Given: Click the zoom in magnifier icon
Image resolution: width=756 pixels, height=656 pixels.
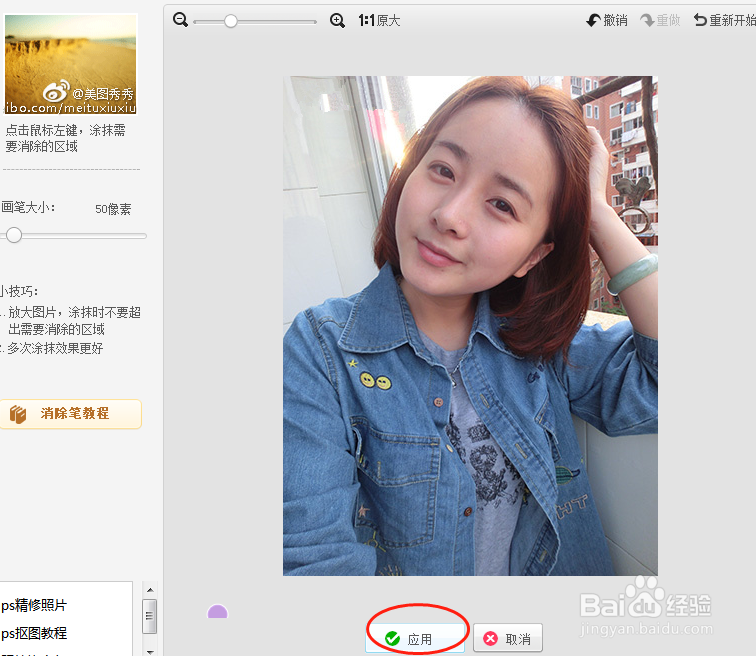Looking at the screenshot, I should pos(337,20).
